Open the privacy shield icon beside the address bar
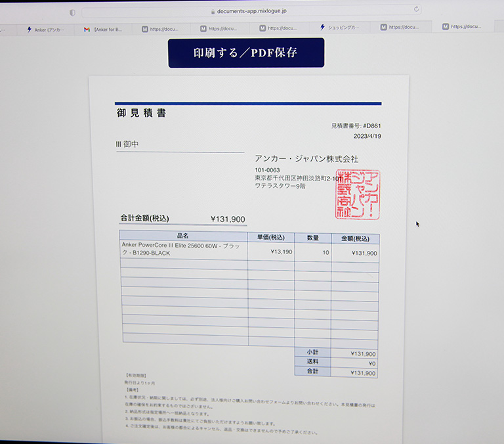 click(72, 12)
